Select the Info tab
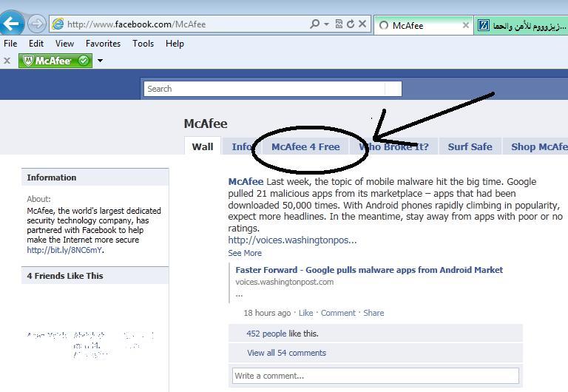This screenshot has width=568, height=392. 242,146
